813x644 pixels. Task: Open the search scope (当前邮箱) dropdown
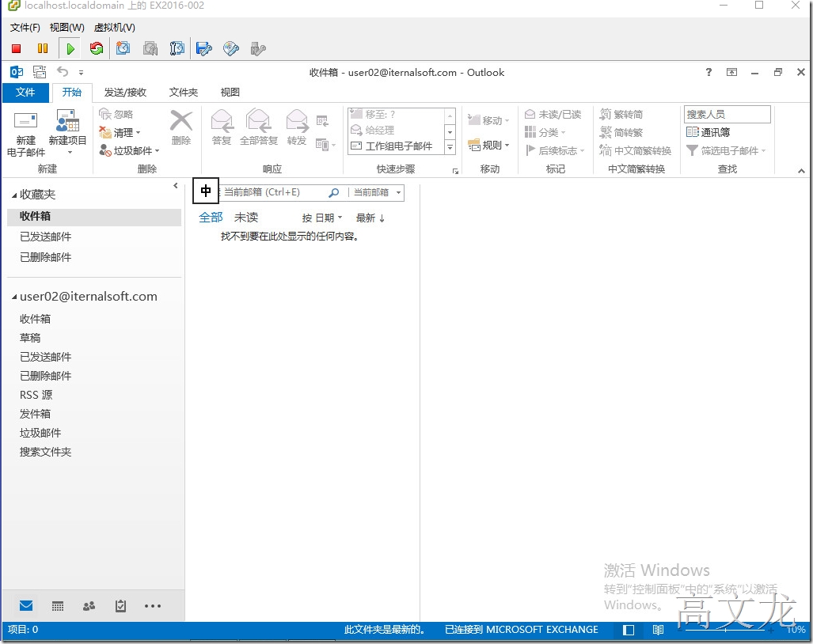377,192
